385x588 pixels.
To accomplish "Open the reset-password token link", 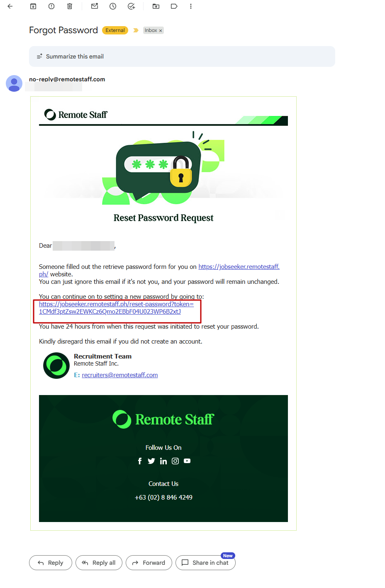I will [x=116, y=308].
